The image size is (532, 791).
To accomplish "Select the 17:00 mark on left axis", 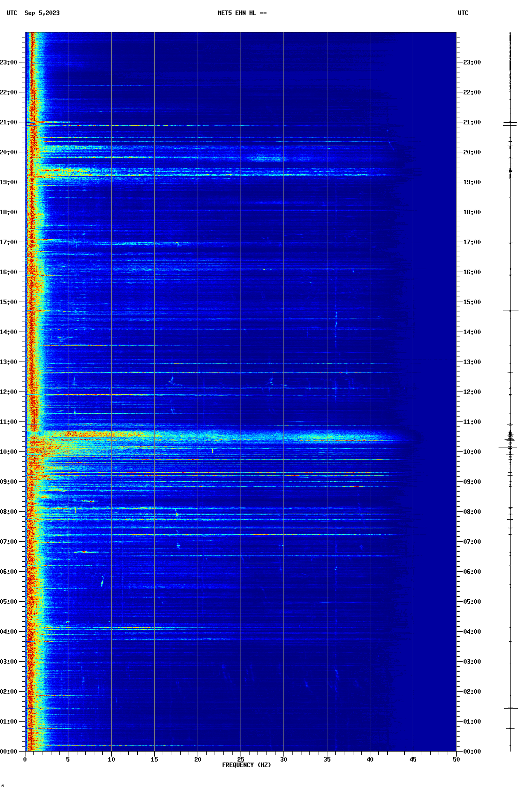I will (9, 242).
